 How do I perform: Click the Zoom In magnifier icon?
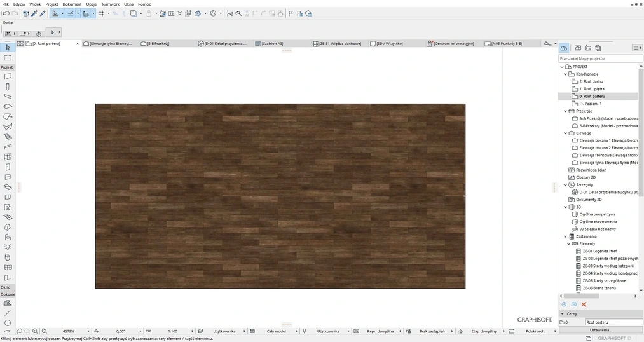tap(35, 331)
